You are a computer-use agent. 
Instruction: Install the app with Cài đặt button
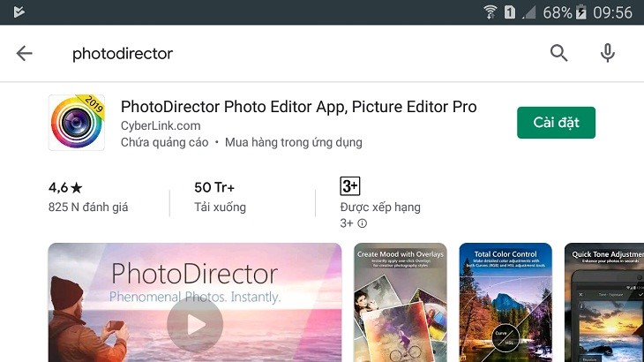click(x=556, y=123)
